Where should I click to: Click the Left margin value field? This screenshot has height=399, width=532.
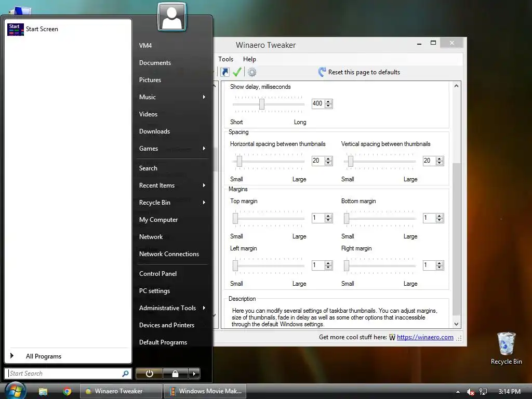(318, 265)
